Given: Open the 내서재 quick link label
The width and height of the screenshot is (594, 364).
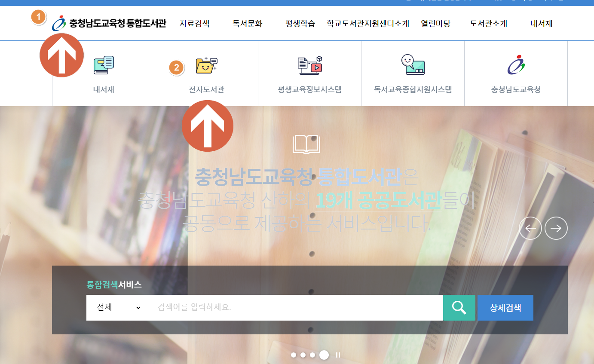Looking at the screenshot, I should click(x=104, y=90).
